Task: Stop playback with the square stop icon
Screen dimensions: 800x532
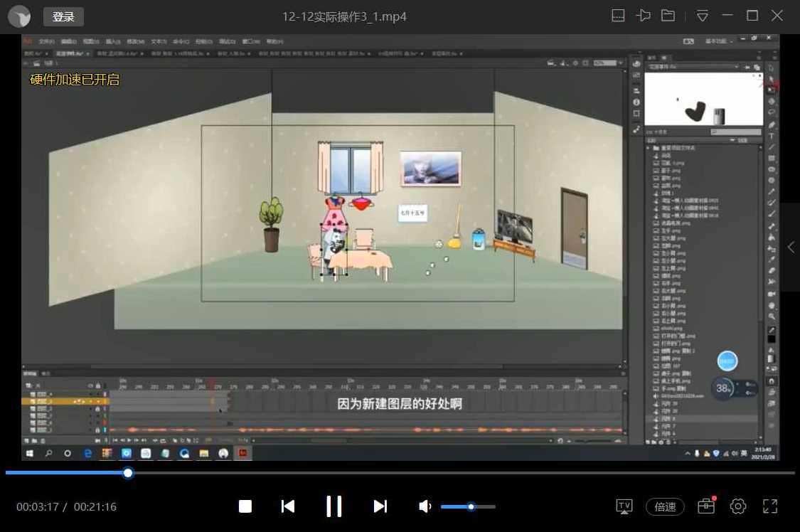Action: coord(245,506)
